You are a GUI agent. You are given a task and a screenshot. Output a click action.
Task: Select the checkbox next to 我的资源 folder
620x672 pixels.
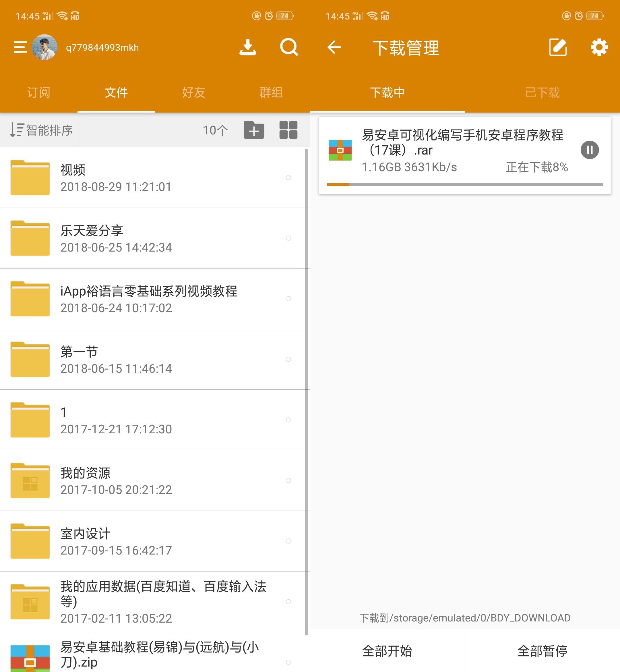(x=288, y=480)
